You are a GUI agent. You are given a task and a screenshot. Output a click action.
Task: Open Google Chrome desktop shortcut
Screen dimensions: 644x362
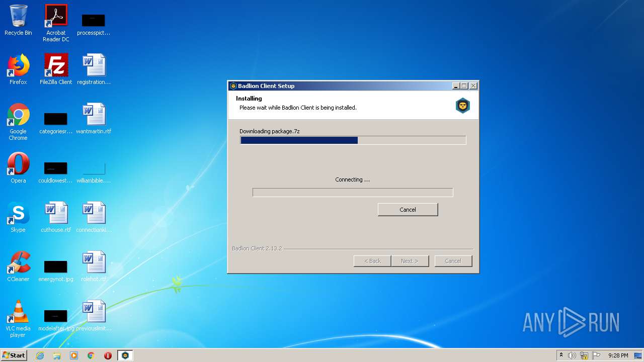coord(18,122)
